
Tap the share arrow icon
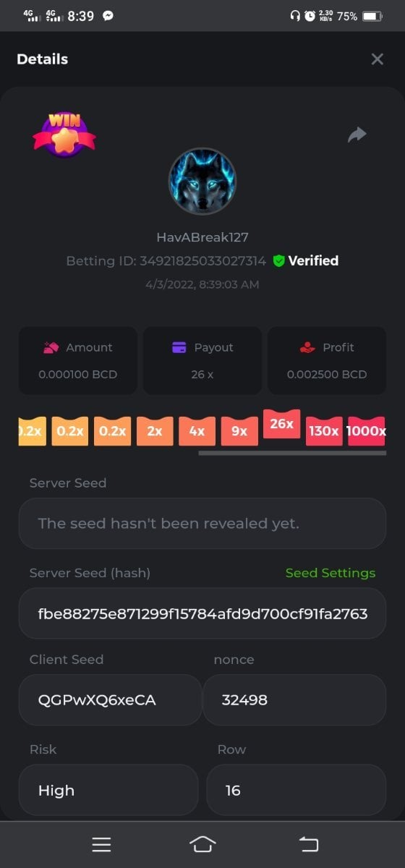point(357,135)
